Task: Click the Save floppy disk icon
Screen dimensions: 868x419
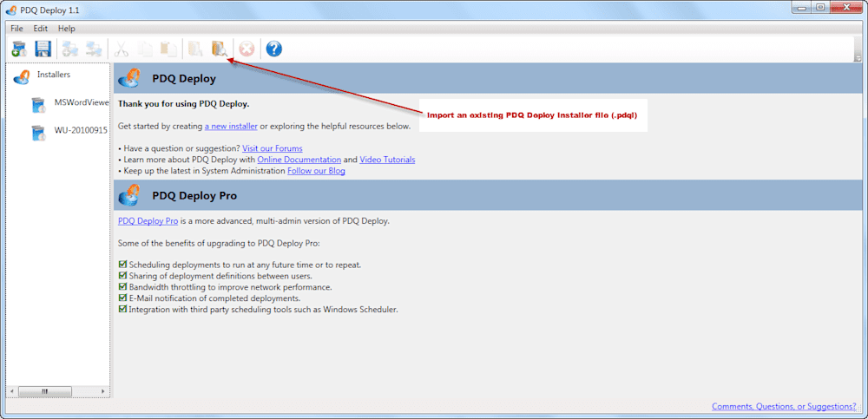Action: click(x=43, y=49)
